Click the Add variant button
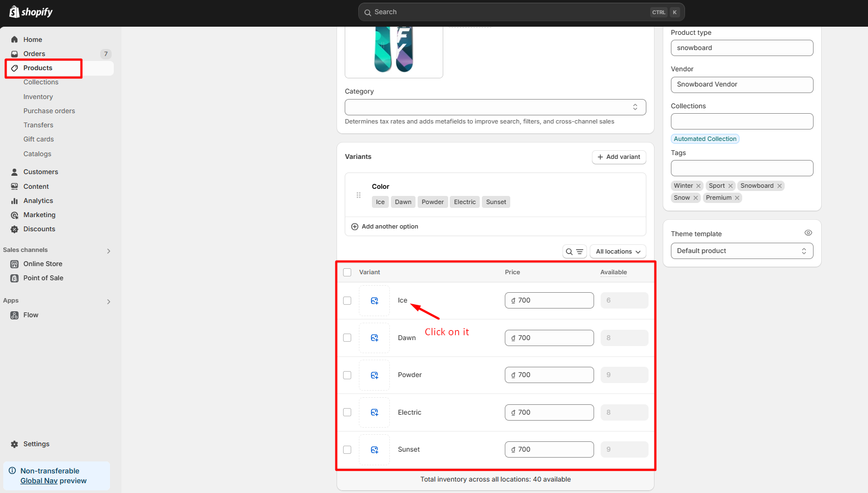This screenshot has width=868, height=493. pos(619,157)
